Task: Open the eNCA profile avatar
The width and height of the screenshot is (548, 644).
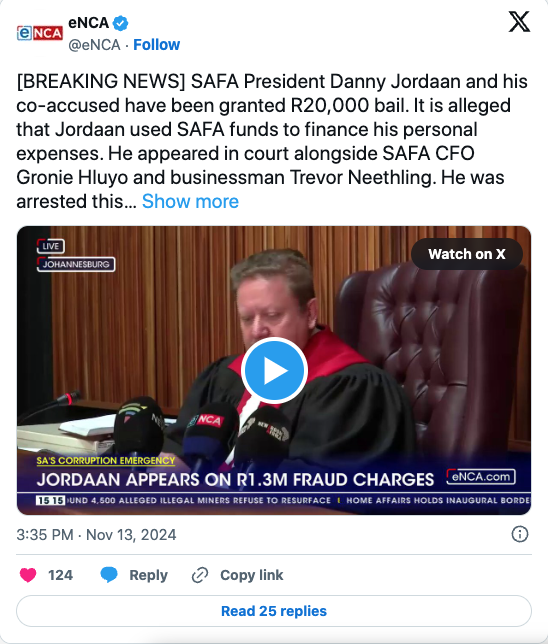Action: click(x=40, y=33)
